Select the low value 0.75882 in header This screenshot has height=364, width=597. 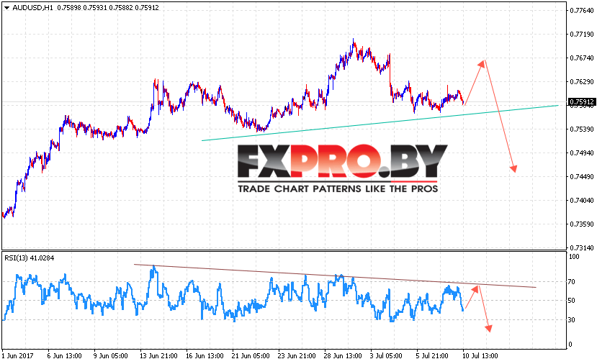[121, 8]
